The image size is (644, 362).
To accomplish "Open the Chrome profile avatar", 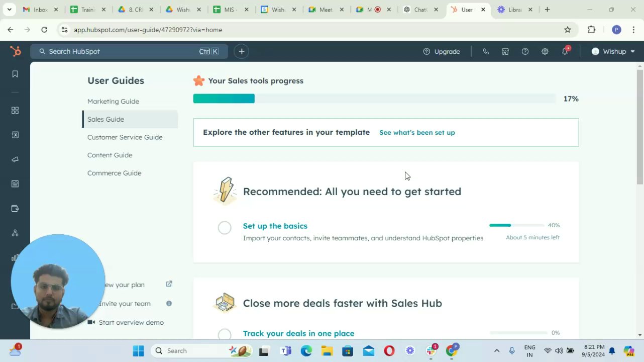I will click(x=616, y=30).
